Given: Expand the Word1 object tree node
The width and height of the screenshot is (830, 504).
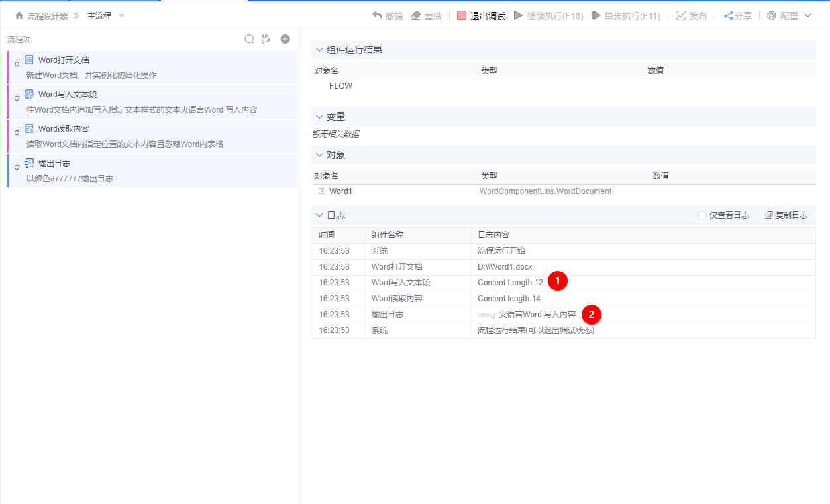Looking at the screenshot, I should coord(322,191).
